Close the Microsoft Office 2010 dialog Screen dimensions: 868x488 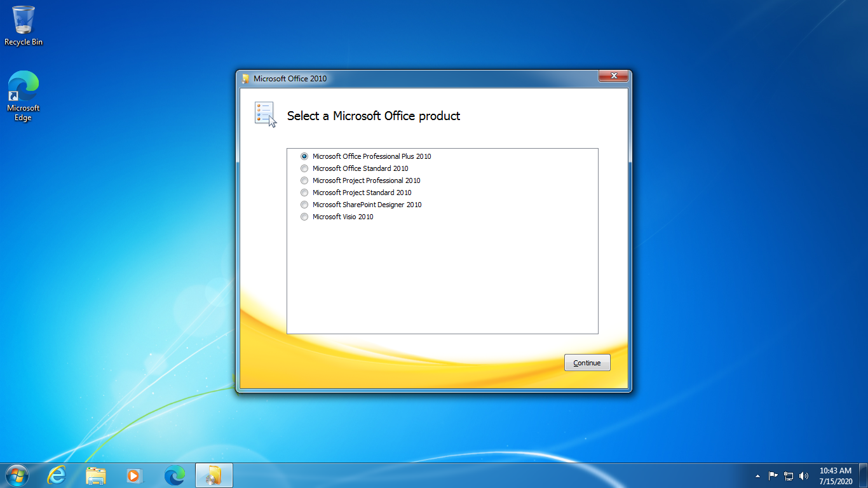pos(614,76)
